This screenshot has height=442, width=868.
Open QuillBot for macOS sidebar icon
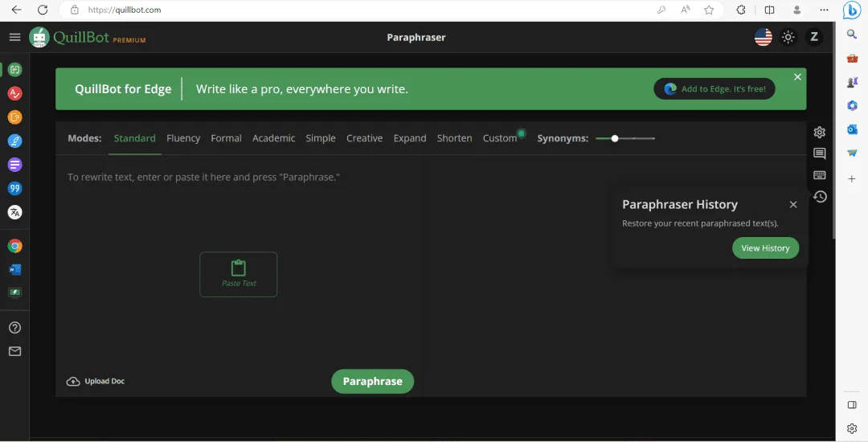[15, 293]
